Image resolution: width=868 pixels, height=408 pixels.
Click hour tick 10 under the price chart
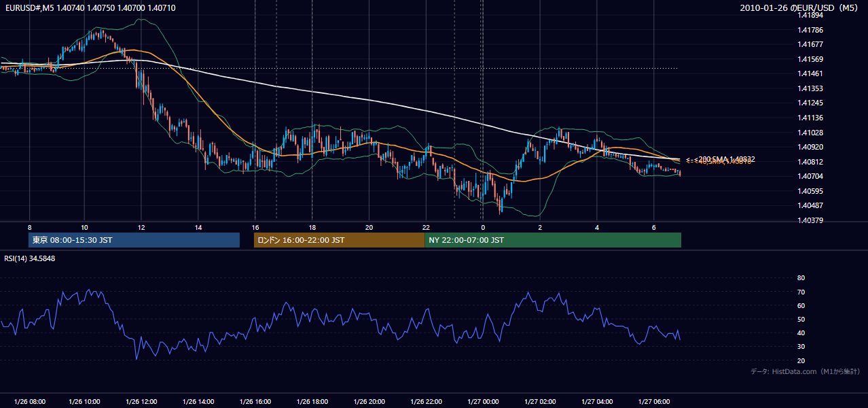point(84,227)
